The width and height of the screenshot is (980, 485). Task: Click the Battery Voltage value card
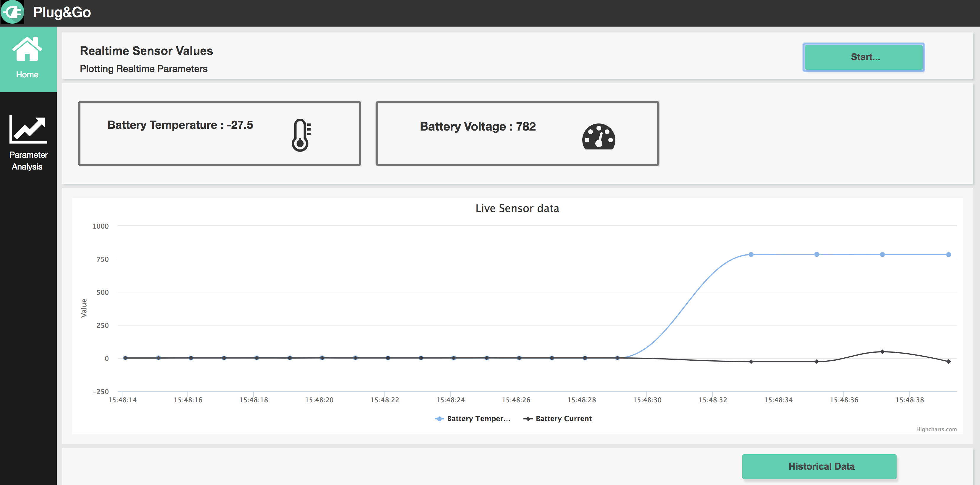tap(517, 133)
